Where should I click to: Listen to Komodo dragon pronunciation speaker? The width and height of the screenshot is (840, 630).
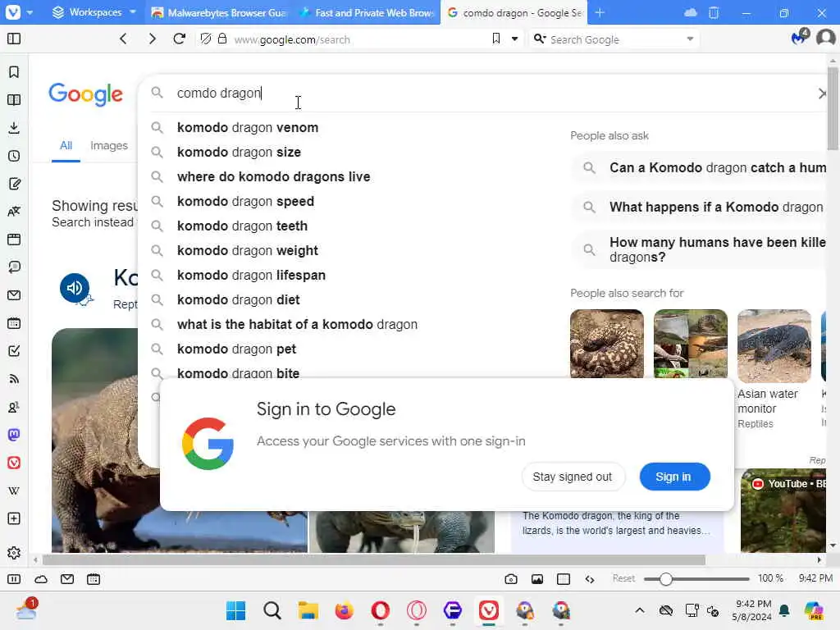tap(75, 288)
